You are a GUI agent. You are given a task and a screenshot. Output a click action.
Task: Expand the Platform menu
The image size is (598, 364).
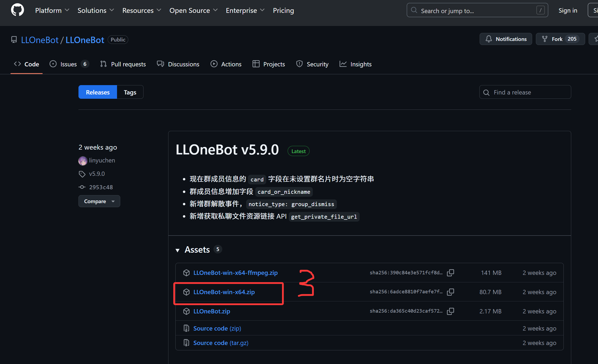click(x=52, y=10)
